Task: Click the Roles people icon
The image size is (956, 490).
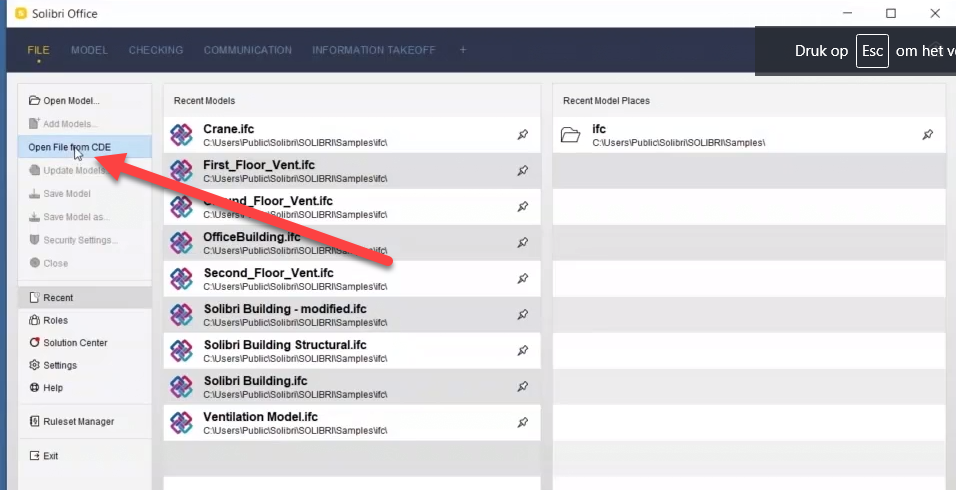Action: pyautogui.click(x=34, y=320)
